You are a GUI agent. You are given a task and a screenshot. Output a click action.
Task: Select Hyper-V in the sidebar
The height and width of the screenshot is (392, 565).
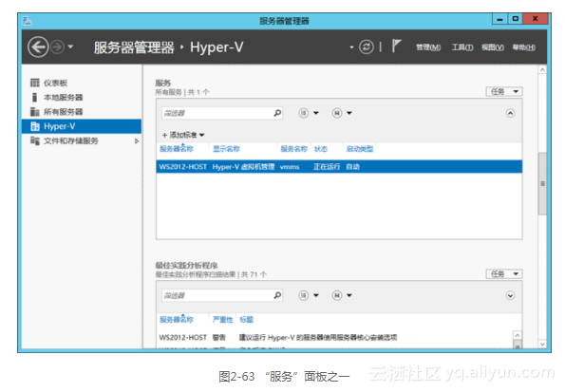click(x=82, y=126)
